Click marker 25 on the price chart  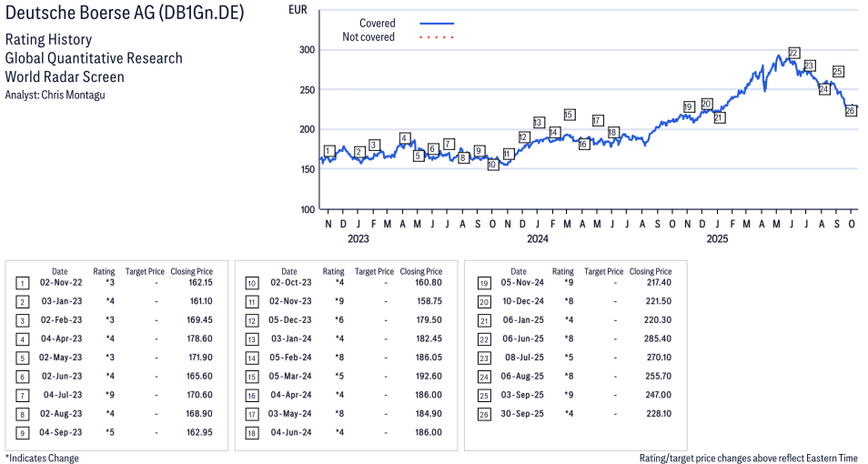coord(838,71)
